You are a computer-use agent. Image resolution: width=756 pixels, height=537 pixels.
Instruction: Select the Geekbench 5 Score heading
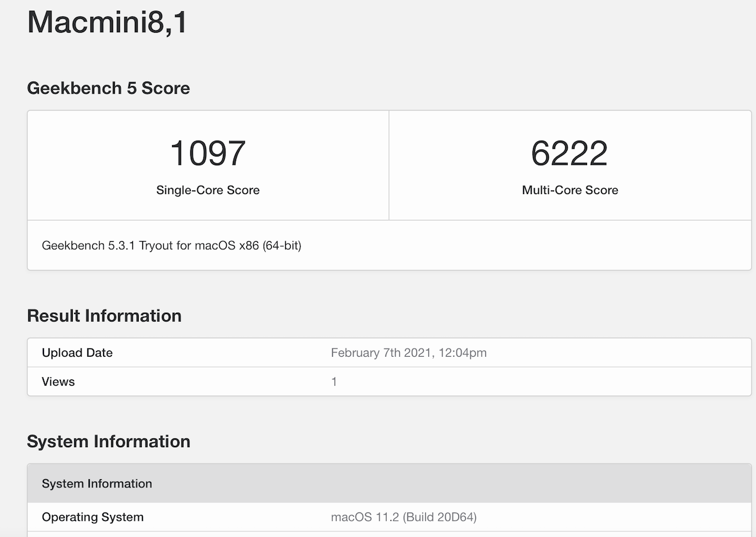click(x=108, y=88)
